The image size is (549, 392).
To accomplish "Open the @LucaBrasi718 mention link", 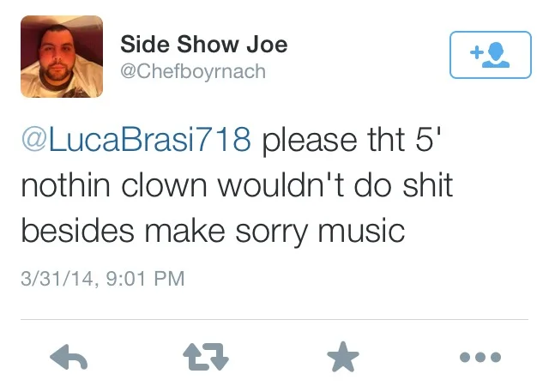I will click(x=136, y=139).
